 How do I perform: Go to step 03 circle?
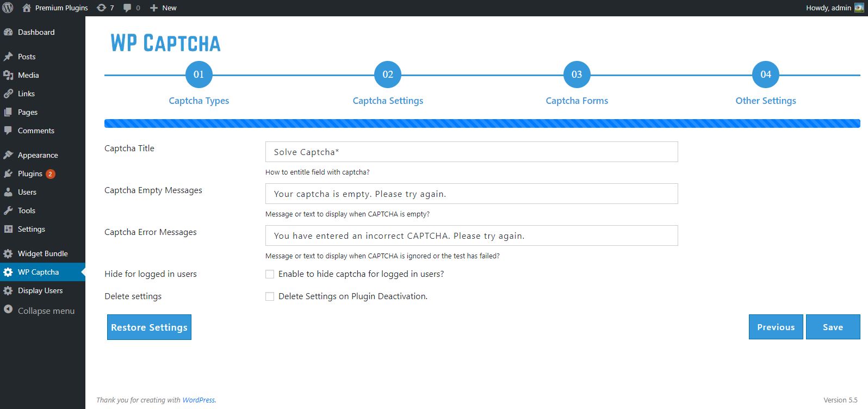577,75
